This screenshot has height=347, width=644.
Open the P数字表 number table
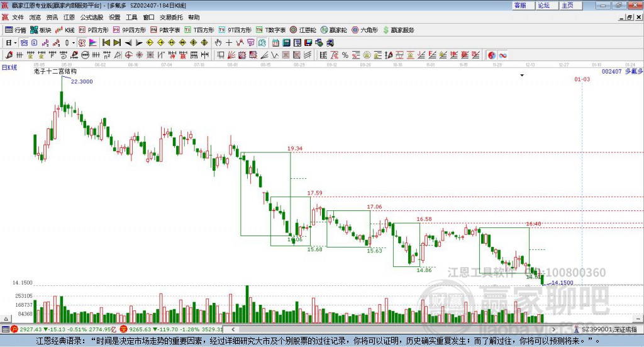point(165,30)
